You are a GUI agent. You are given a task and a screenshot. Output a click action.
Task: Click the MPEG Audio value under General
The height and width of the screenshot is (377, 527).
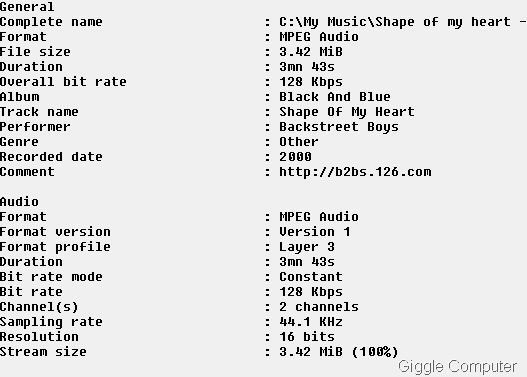click(x=319, y=37)
